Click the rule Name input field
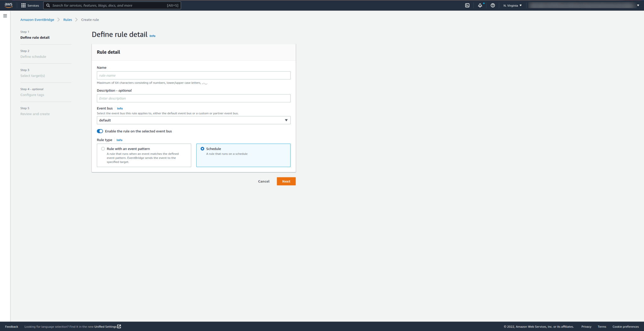Image resolution: width=644 pixels, height=331 pixels. (x=193, y=75)
